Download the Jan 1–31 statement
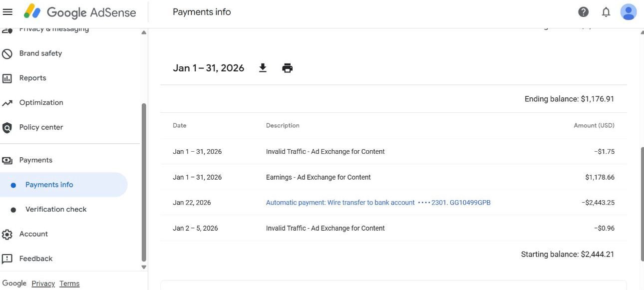The image size is (644, 290). pyautogui.click(x=263, y=67)
